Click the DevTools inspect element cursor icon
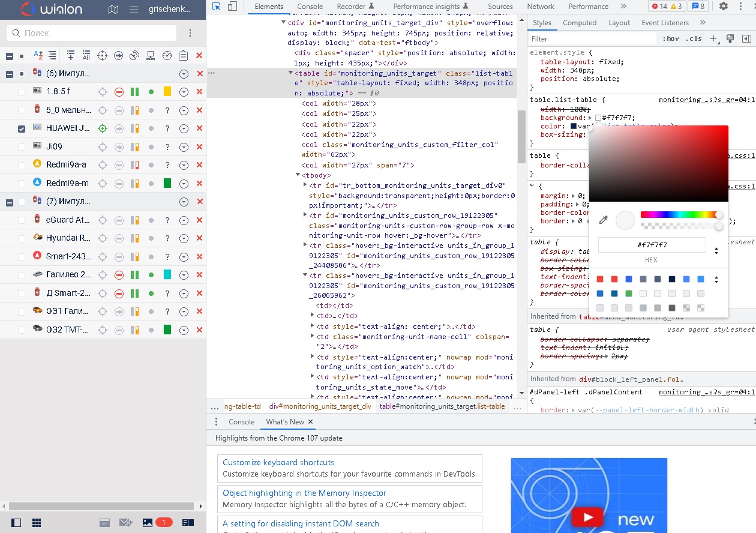 coord(217,7)
